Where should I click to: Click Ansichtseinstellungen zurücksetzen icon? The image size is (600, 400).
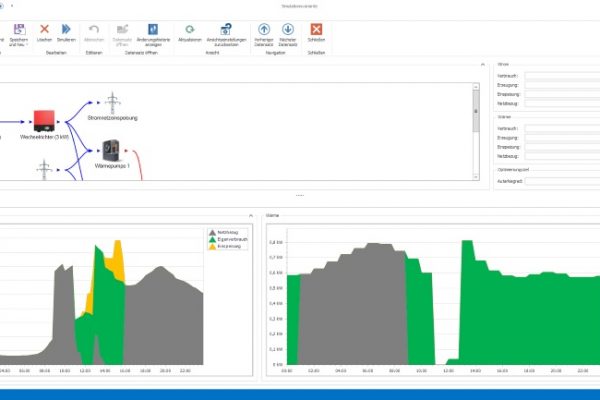coord(226,29)
